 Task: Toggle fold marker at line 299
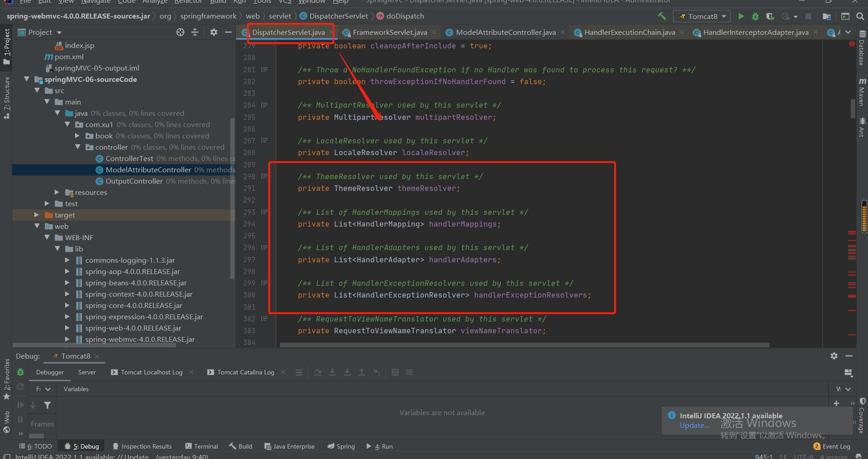[x=264, y=283]
